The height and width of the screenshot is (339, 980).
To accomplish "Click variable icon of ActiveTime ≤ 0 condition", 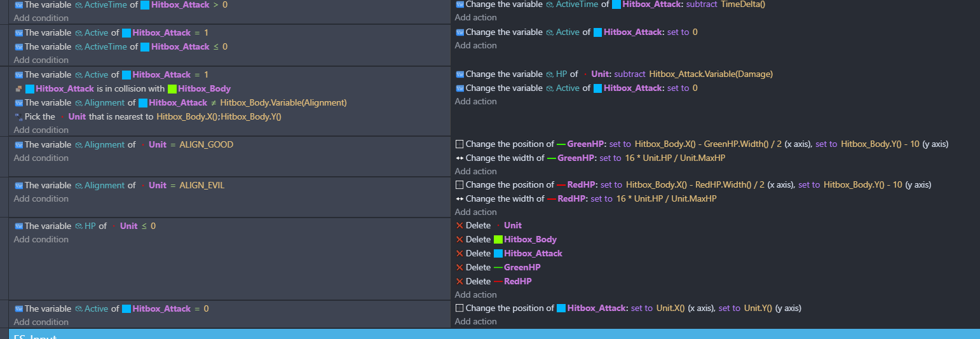I will pyautogui.click(x=18, y=46).
